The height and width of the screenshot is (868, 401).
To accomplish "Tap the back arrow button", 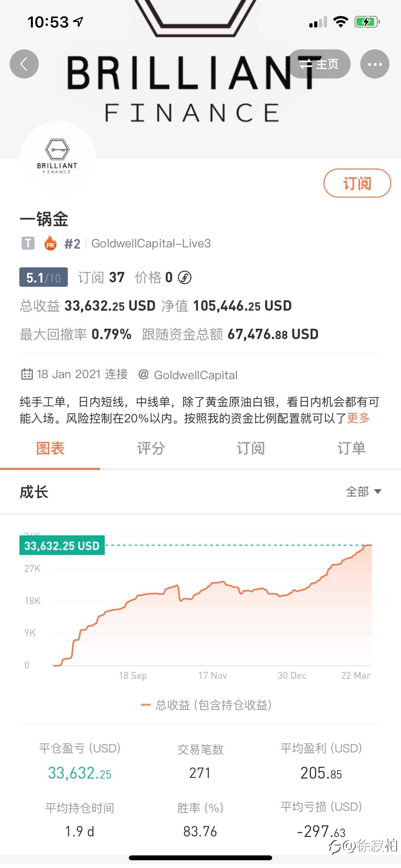I will click(24, 64).
